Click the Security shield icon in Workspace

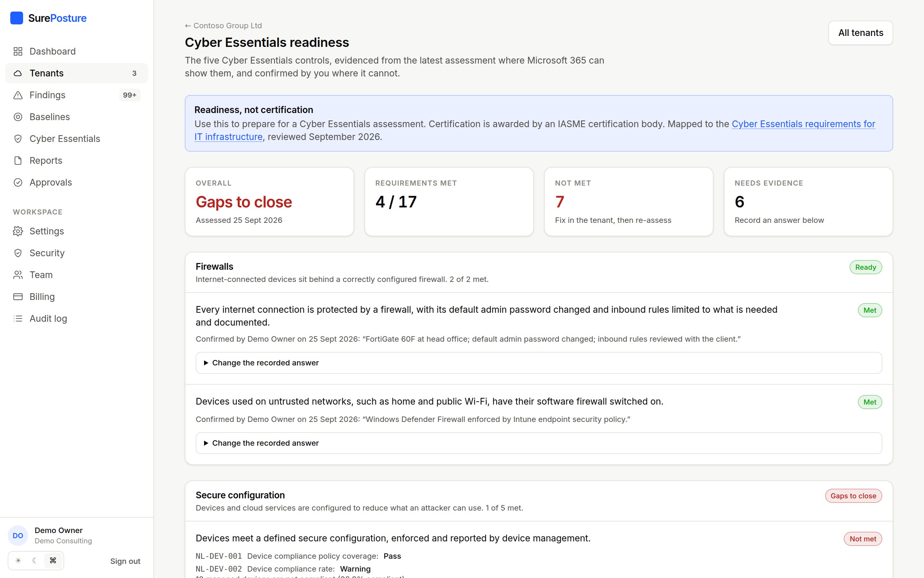coord(18,253)
